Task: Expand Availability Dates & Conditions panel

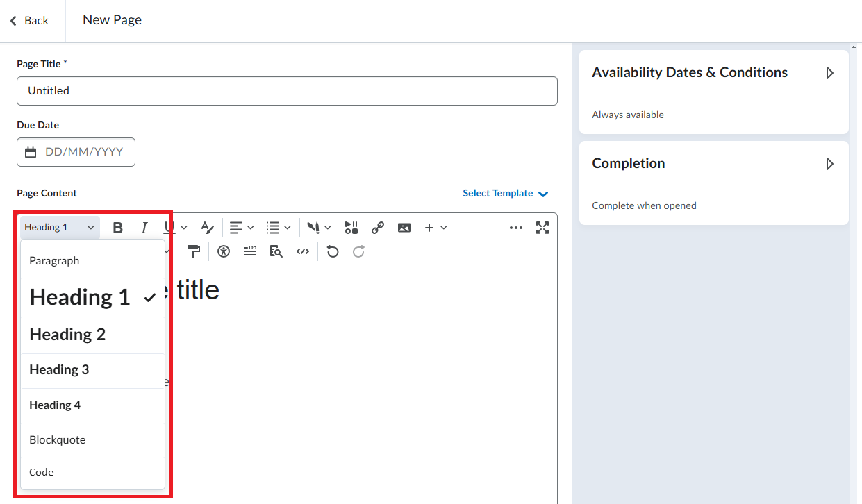Action: coord(829,73)
